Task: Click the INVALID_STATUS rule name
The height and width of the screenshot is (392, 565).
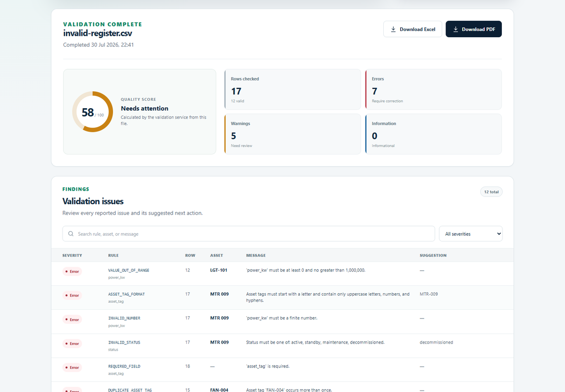Action: (124, 342)
